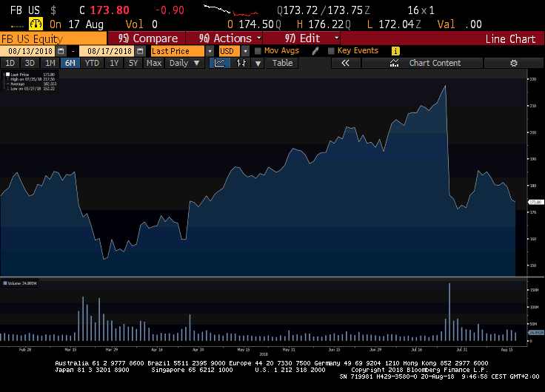Click the bid/ask quote 173.72 / 173.75
Viewport: 545px width, 392px height.
324,10
